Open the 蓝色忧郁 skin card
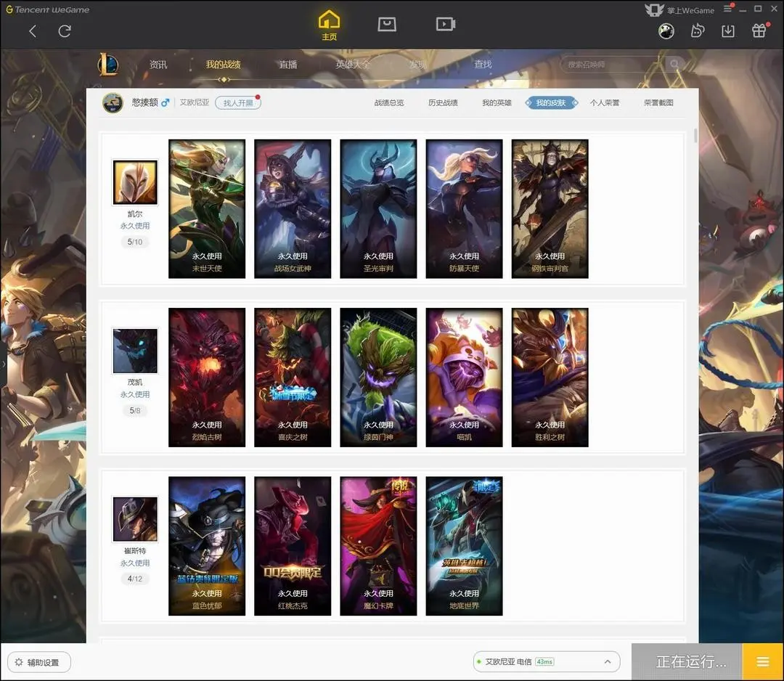Screen dimensions: 784x681 coord(207,546)
